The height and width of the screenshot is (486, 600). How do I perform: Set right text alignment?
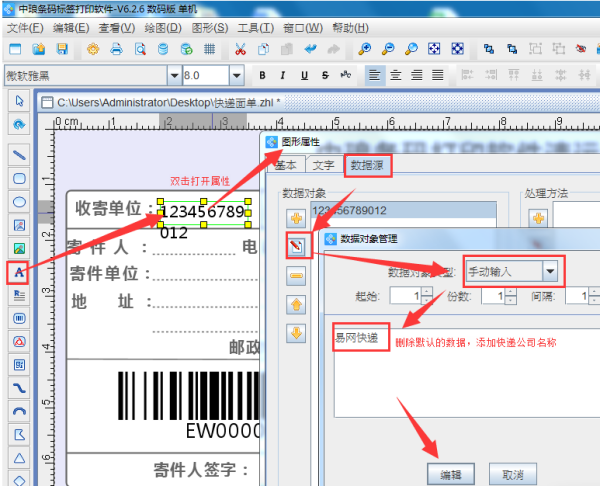[417, 75]
